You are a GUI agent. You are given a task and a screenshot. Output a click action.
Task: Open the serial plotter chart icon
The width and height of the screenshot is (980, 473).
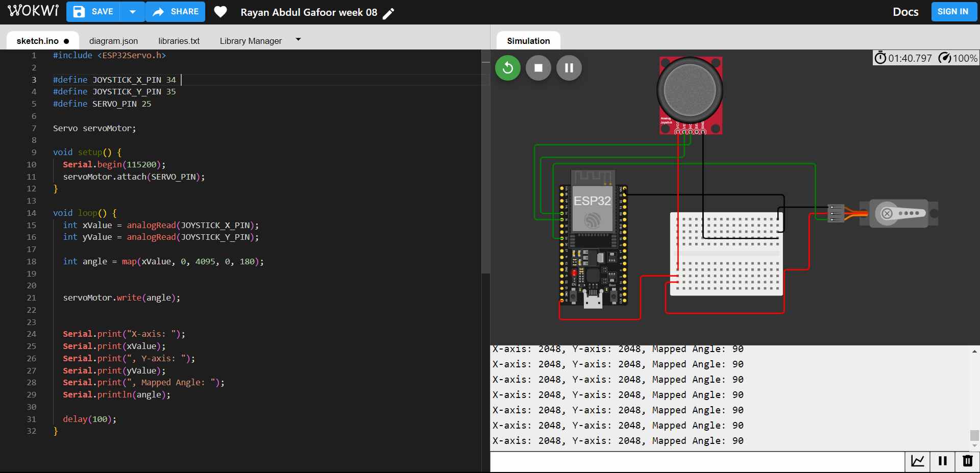click(917, 461)
